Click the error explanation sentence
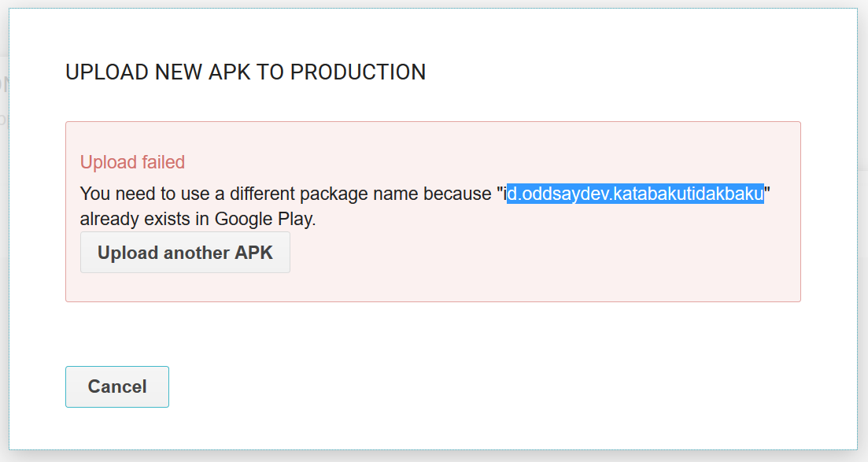This screenshot has width=868, height=462. coord(291,193)
